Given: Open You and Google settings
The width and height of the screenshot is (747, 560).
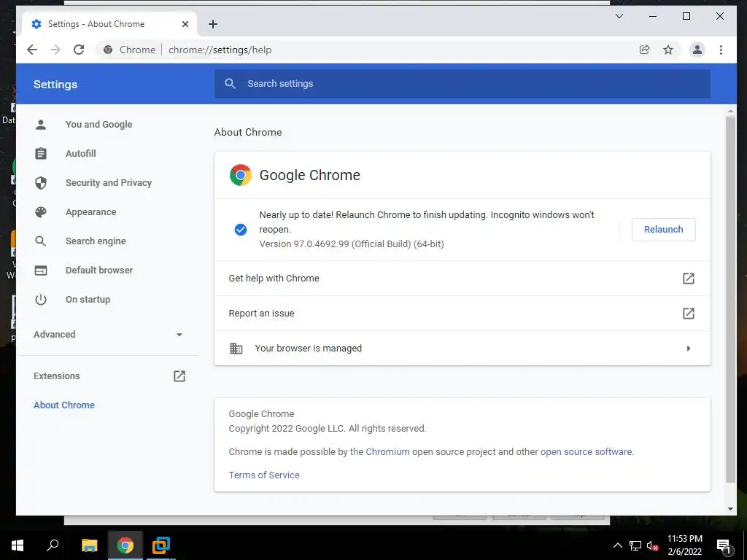Looking at the screenshot, I should click(x=99, y=124).
